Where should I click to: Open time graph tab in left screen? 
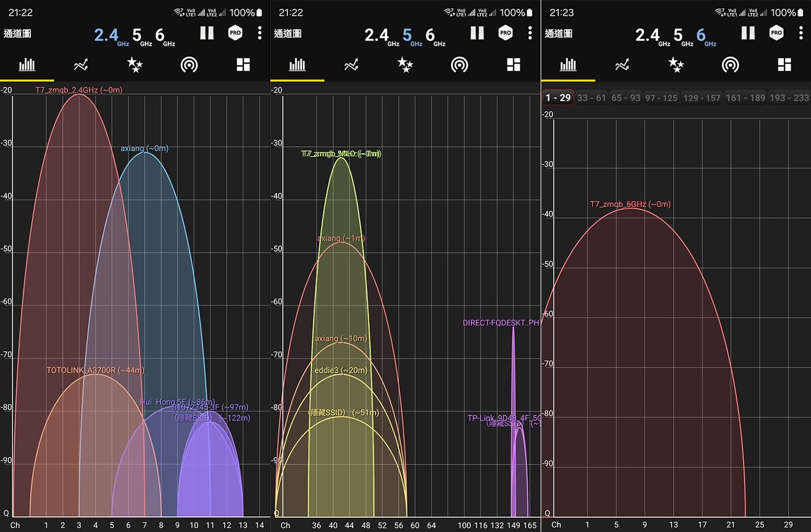coord(81,65)
